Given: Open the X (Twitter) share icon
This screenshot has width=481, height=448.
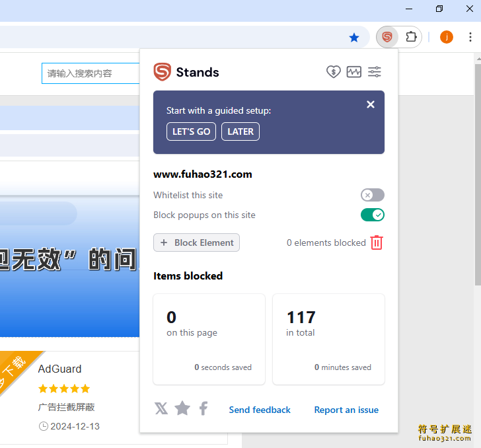Looking at the screenshot, I should (x=161, y=409).
